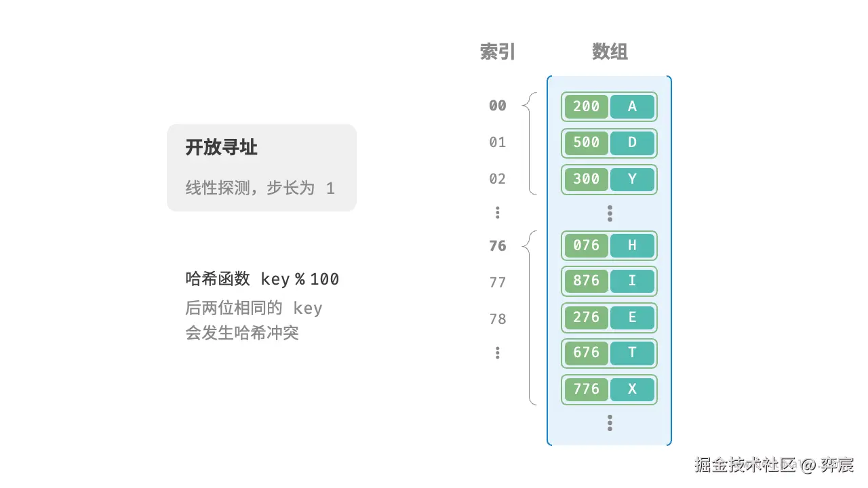Click the key cell 776
The image size is (868, 488).
pos(586,389)
